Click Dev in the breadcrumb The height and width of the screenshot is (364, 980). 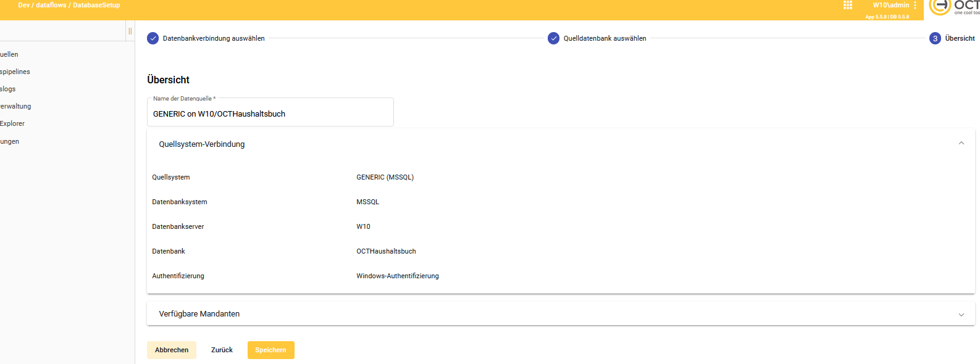click(23, 5)
